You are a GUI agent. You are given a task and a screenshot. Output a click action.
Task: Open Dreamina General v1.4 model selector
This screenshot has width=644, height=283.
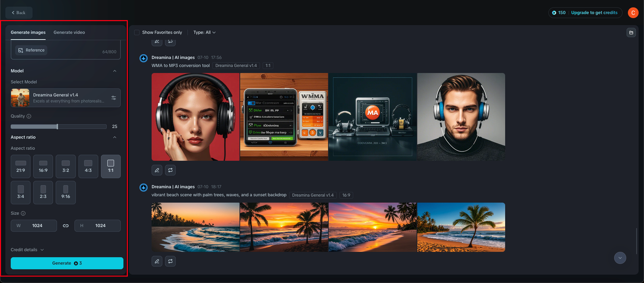point(65,98)
